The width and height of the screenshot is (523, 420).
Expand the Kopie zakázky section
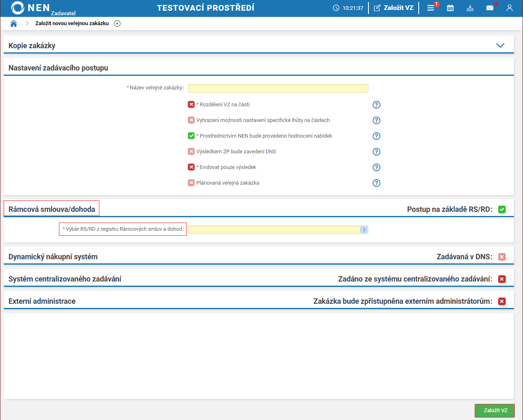point(500,46)
